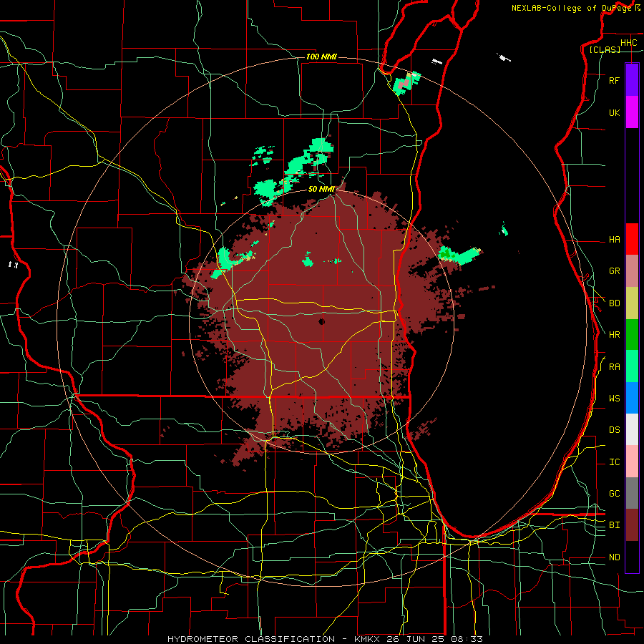This screenshot has width=644, height=644.
Task: Click the 'ND' legend label
Action: pos(614,557)
